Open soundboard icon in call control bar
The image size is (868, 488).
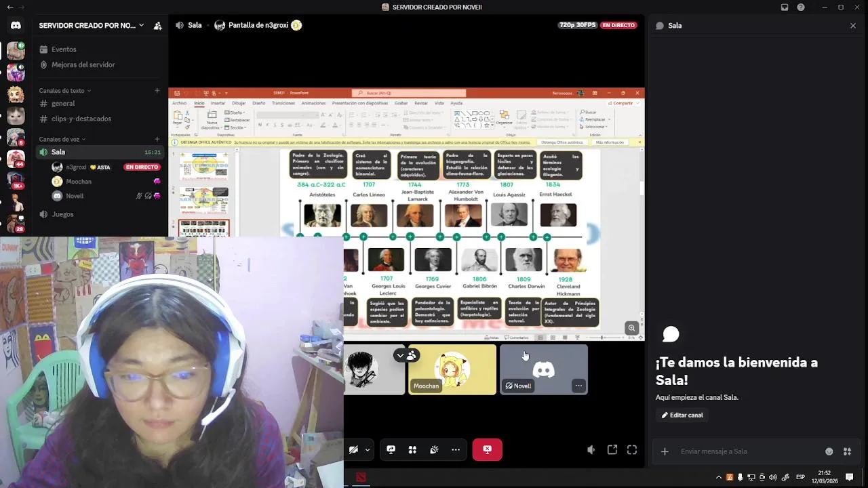[x=434, y=449]
